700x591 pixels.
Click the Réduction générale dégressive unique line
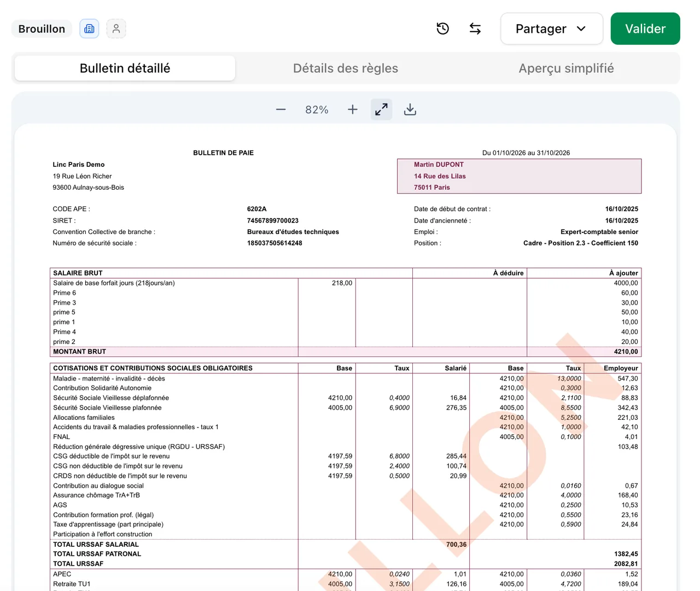[346, 447]
